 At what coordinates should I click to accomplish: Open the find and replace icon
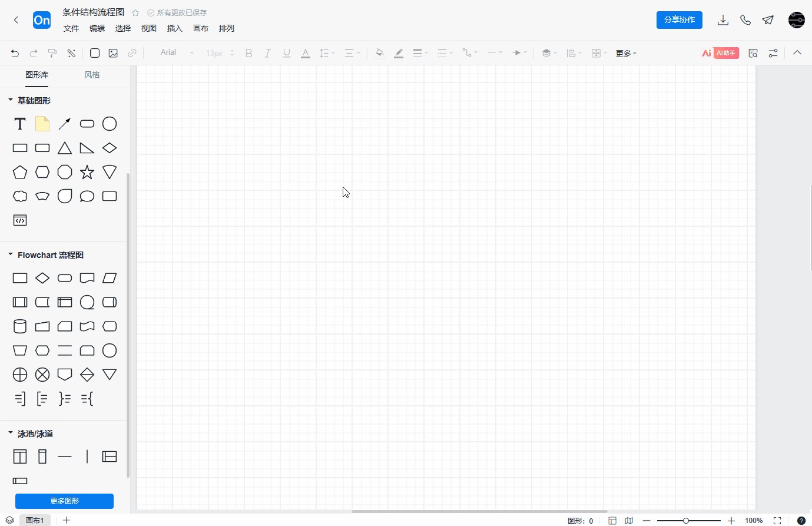pos(753,53)
